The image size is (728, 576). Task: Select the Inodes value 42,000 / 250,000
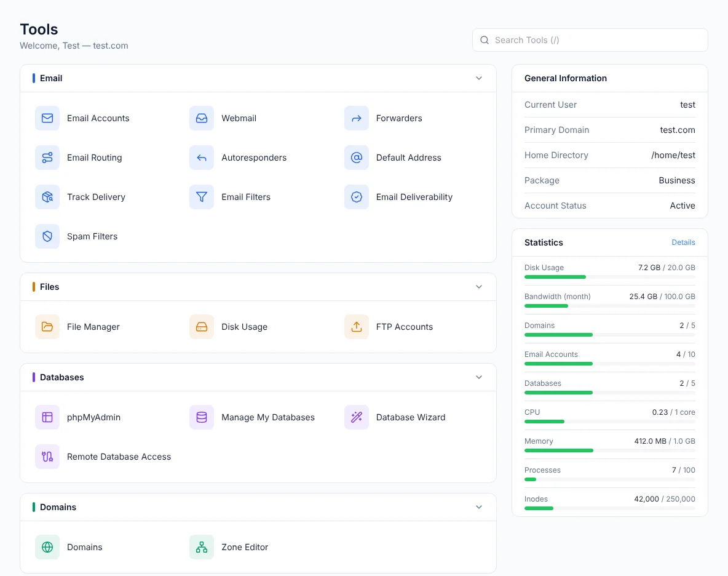point(665,499)
